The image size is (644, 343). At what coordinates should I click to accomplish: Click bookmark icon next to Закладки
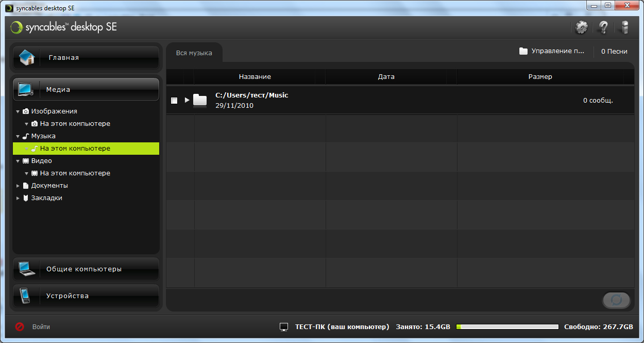click(x=26, y=198)
